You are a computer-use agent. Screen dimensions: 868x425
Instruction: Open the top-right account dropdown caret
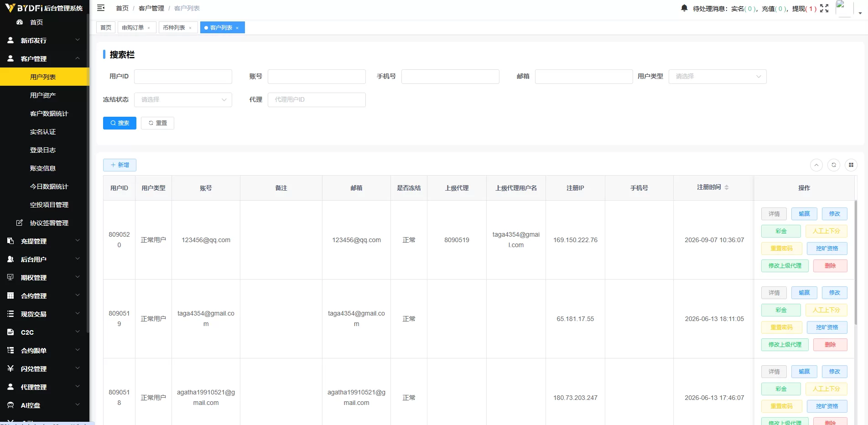coord(860,13)
